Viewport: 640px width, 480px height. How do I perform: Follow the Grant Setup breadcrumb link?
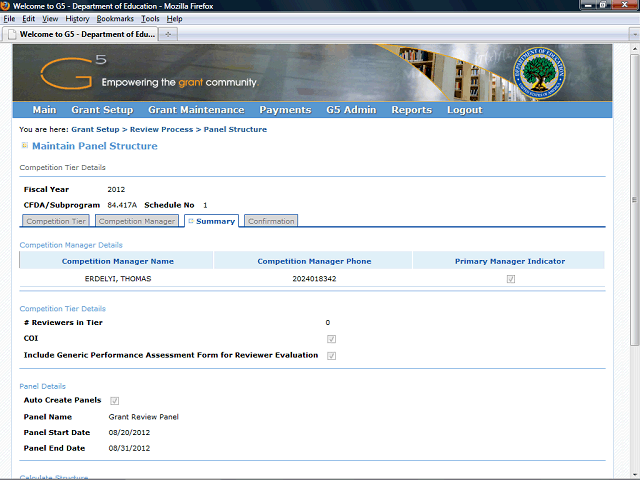click(x=95, y=129)
